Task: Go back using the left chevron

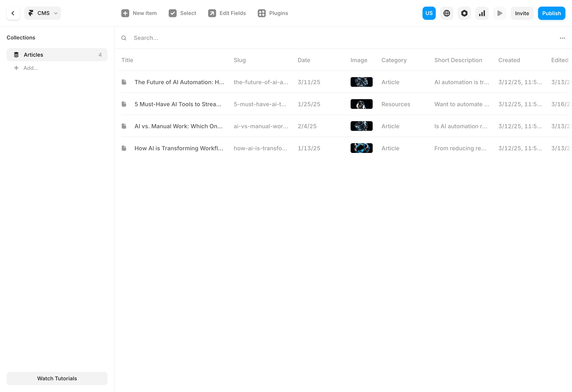Action: click(x=13, y=13)
